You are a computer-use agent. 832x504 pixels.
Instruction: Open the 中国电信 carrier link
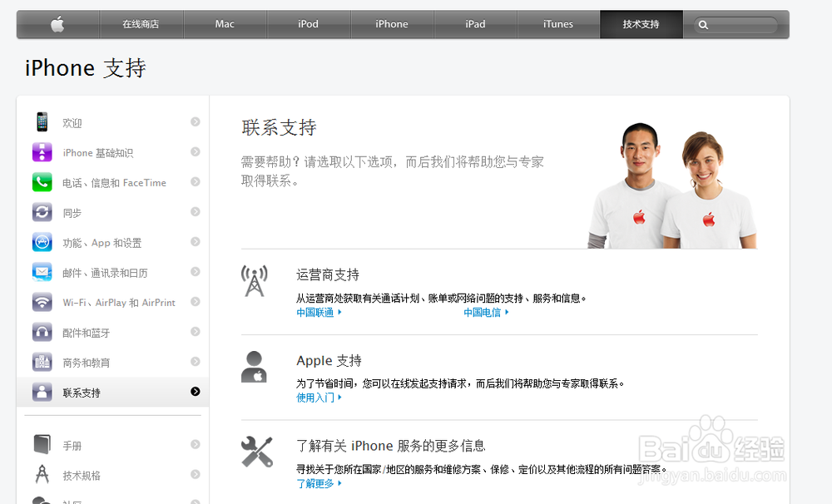[x=486, y=313]
